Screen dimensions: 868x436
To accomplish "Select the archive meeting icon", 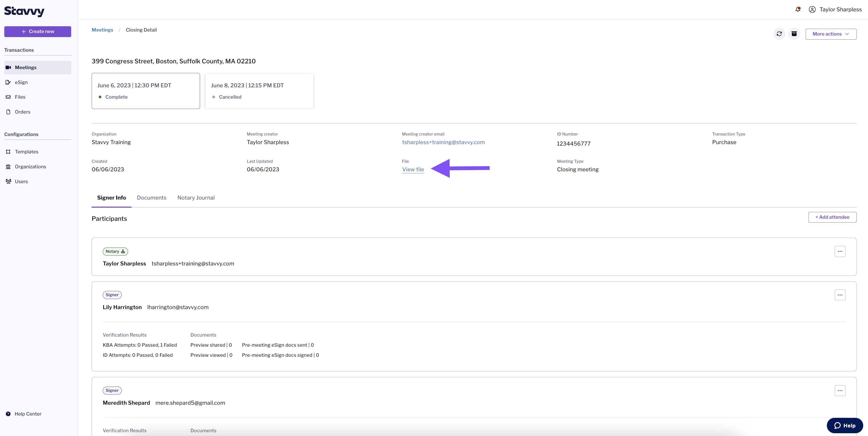I will coord(794,34).
